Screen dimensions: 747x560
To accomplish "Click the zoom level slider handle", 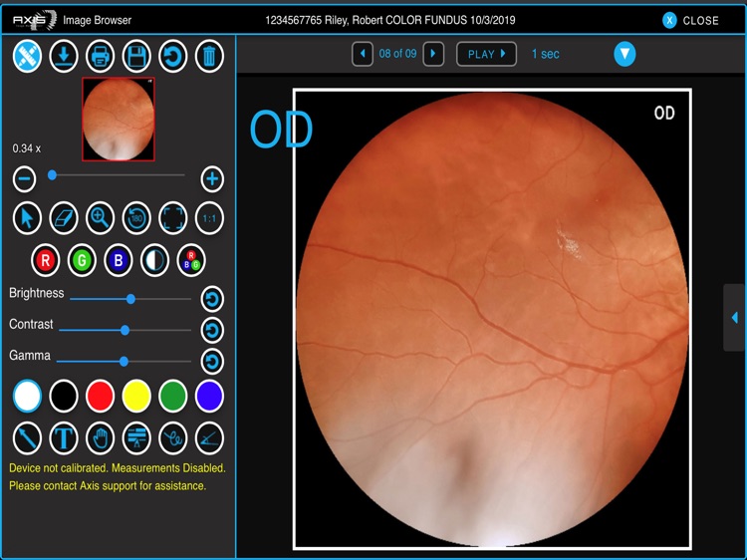I will click(x=53, y=175).
